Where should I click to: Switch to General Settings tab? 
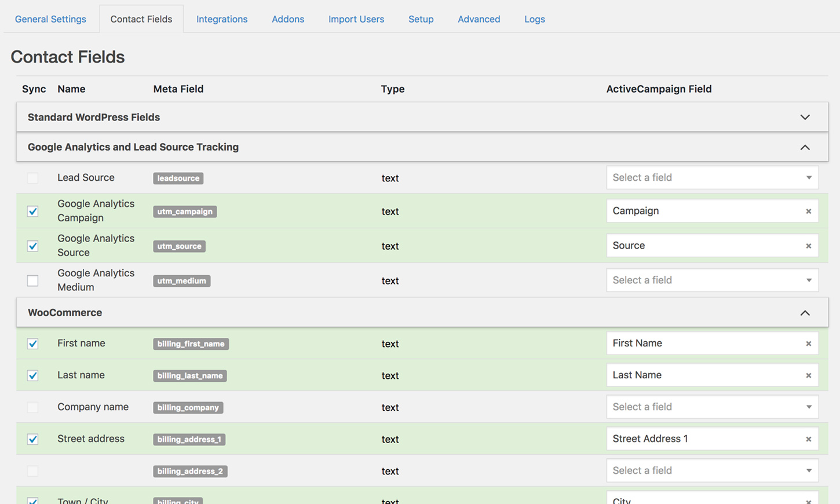[50, 19]
